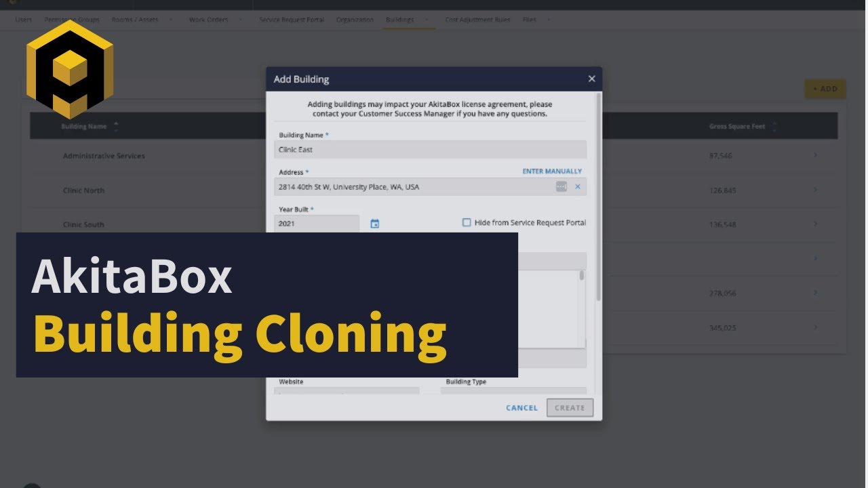This screenshot has width=868, height=488.
Task: Click the inner list box scrollbar
Action: pyautogui.click(x=582, y=275)
